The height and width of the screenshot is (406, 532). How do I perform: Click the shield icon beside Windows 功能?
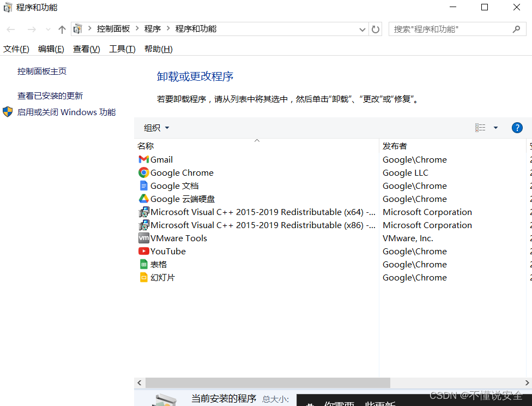point(8,112)
